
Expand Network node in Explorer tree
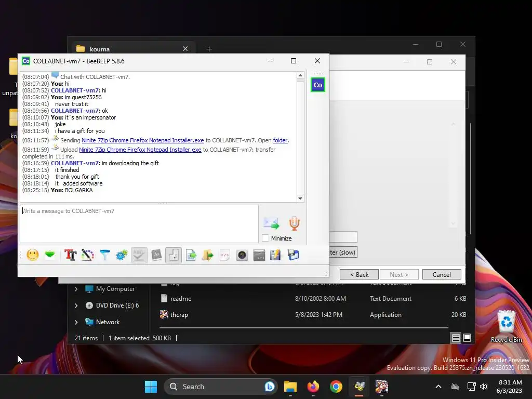(76, 322)
